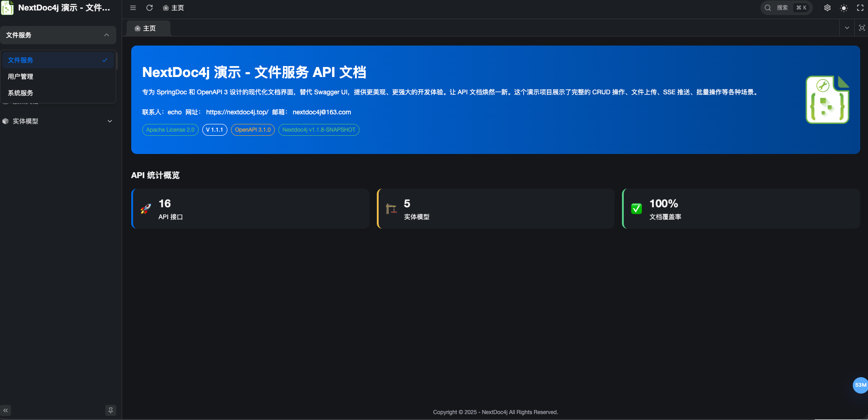This screenshot has width=868, height=420.
Task: Click the search magnifier icon
Action: point(768,8)
